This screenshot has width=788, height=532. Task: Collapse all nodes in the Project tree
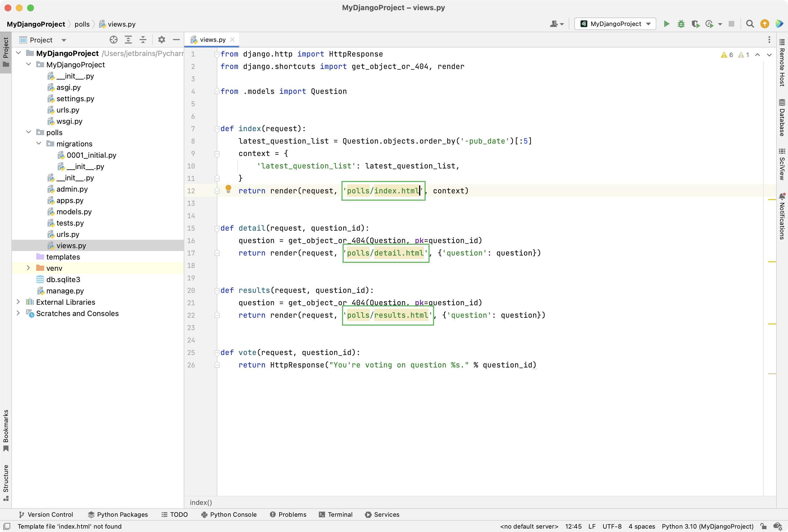tap(143, 40)
